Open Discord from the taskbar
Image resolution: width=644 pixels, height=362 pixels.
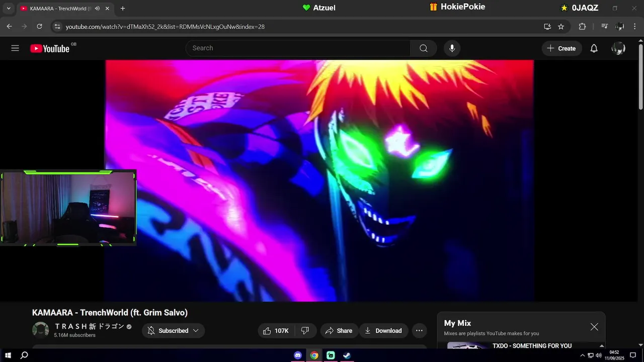(298, 355)
